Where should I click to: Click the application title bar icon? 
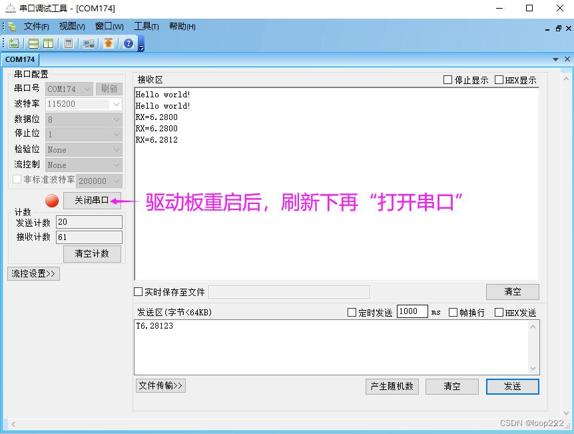tap(11, 8)
